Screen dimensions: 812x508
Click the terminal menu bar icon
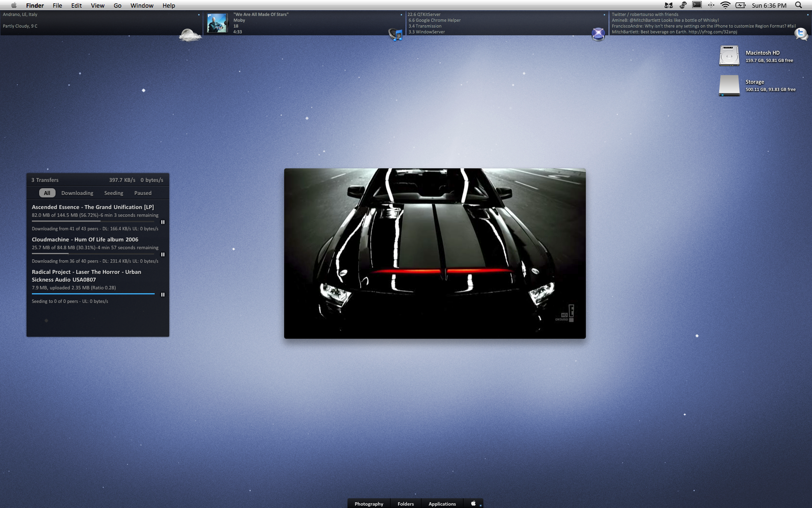697,5
